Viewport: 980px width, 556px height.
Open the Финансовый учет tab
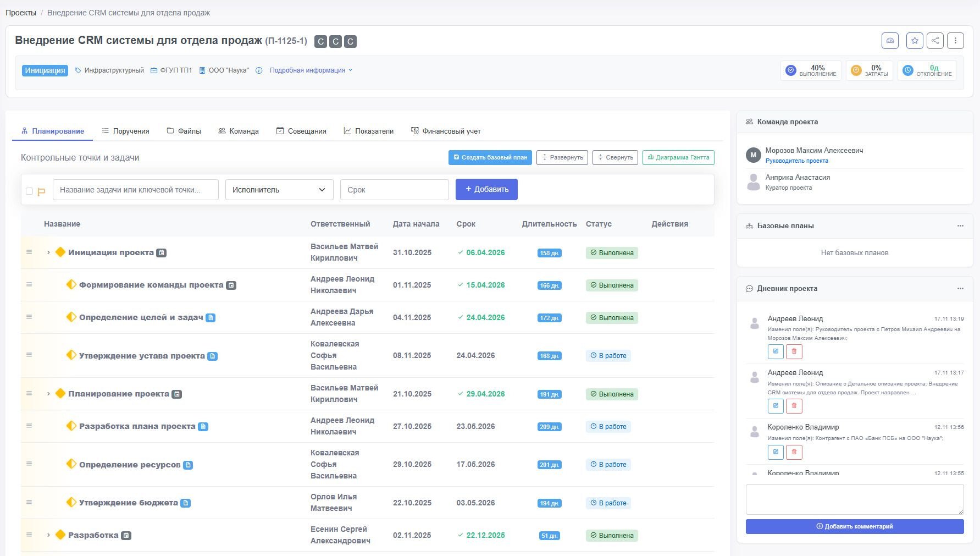(x=446, y=131)
